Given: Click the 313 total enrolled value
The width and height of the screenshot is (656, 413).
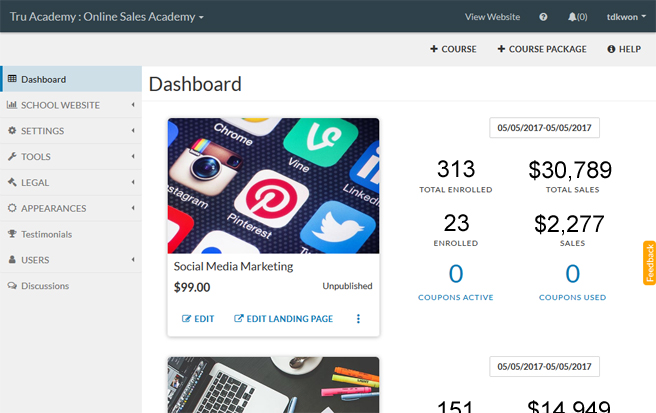Looking at the screenshot, I should (x=456, y=169).
